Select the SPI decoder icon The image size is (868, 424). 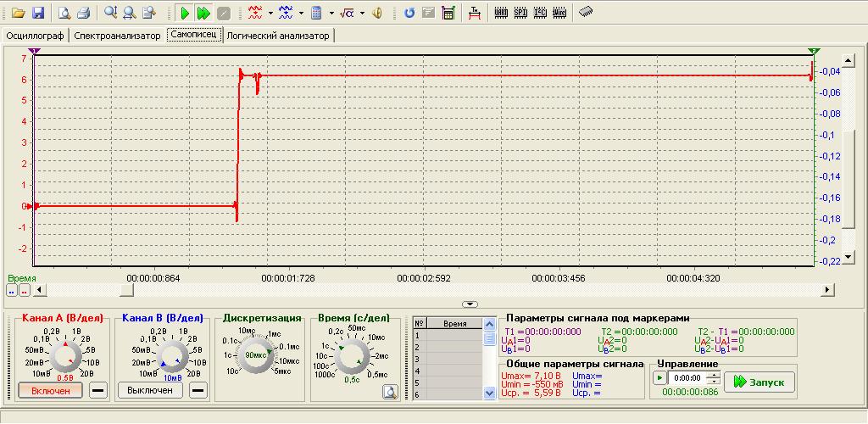[520, 13]
